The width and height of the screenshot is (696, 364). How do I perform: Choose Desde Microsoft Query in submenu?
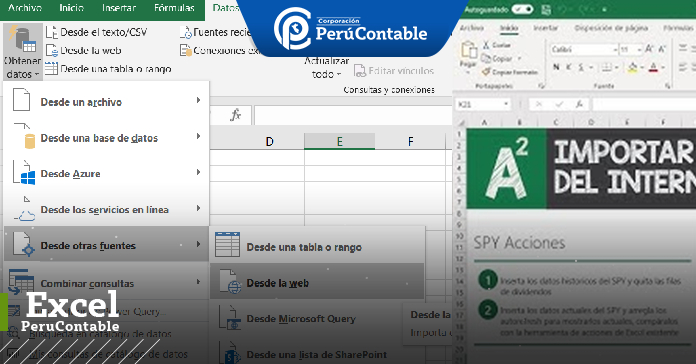(318, 318)
